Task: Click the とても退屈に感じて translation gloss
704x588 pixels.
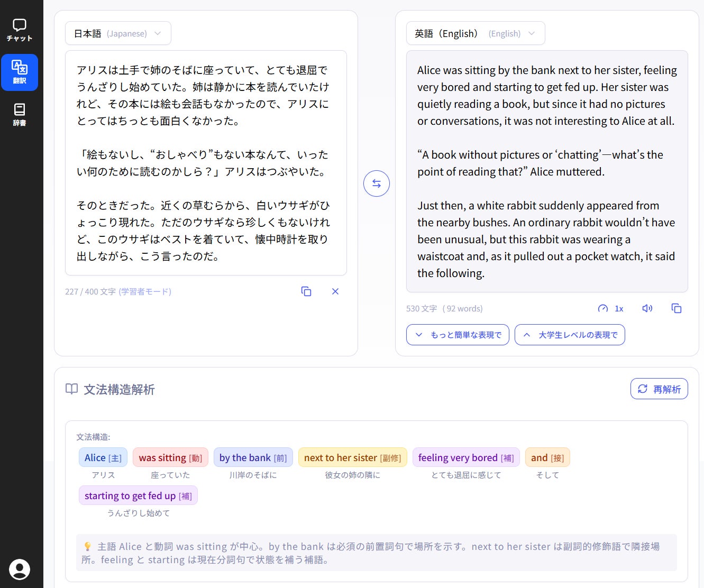Action: (x=466, y=475)
